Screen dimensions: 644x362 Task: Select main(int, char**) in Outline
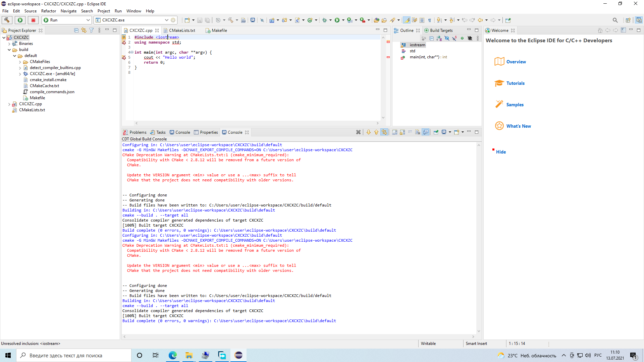428,57
